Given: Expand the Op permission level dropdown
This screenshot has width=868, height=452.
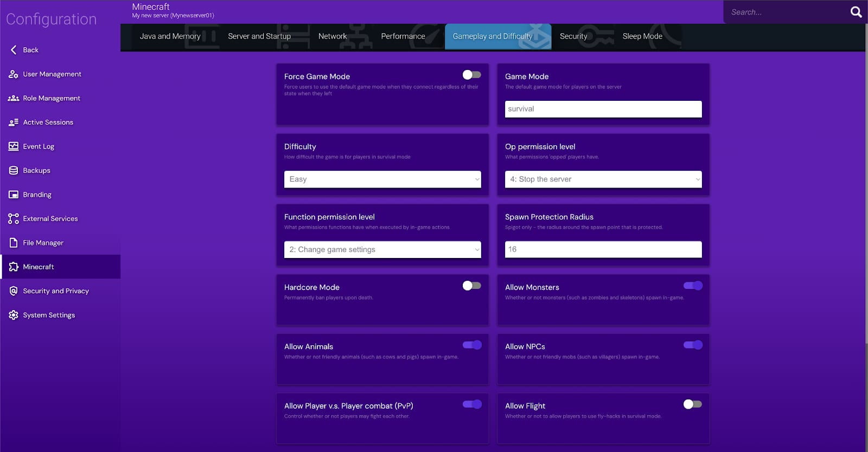Looking at the screenshot, I should (603, 179).
